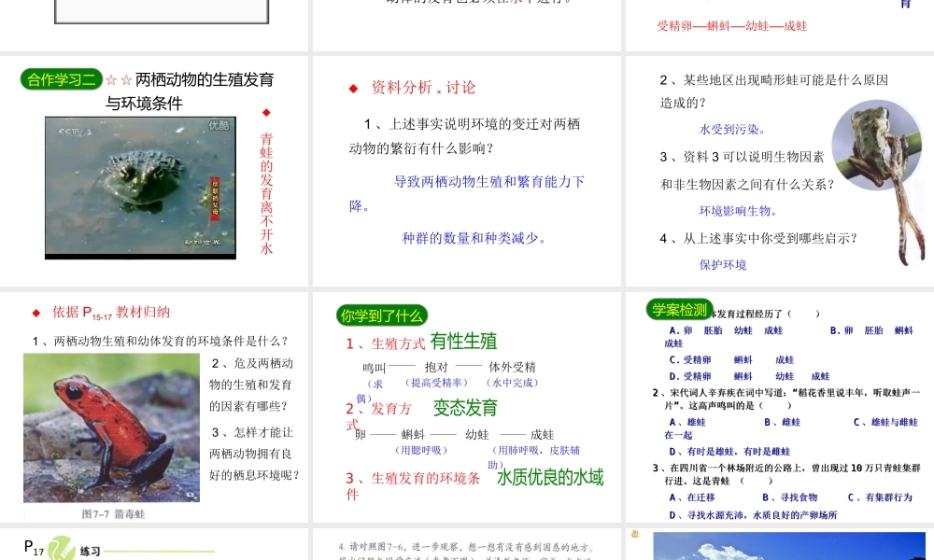Click the question 怎样才能让两栖动物拥有良好的栖息环境
Image resolution: width=934 pixels, height=560 pixels.
254,454
